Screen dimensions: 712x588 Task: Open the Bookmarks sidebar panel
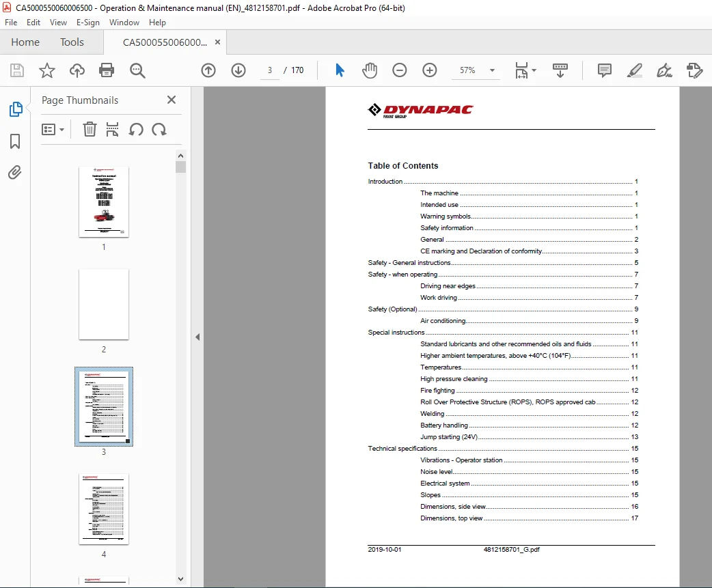click(x=15, y=141)
